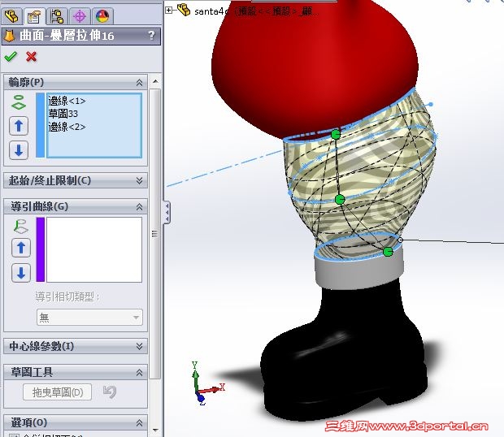
Task: Click the purple guide curves color bar
Action: pyautogui.click(x=41, y=250)
